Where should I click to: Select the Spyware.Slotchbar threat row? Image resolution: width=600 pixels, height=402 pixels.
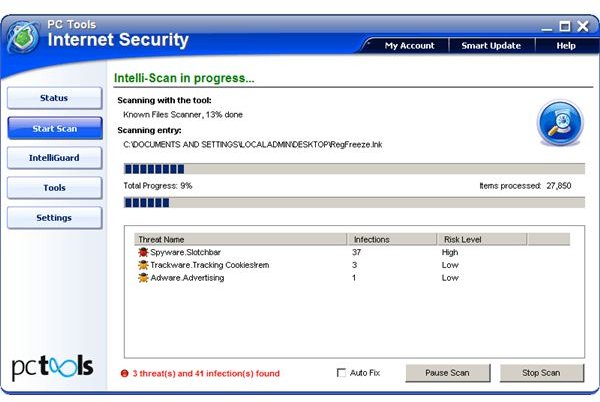(352, 252)
